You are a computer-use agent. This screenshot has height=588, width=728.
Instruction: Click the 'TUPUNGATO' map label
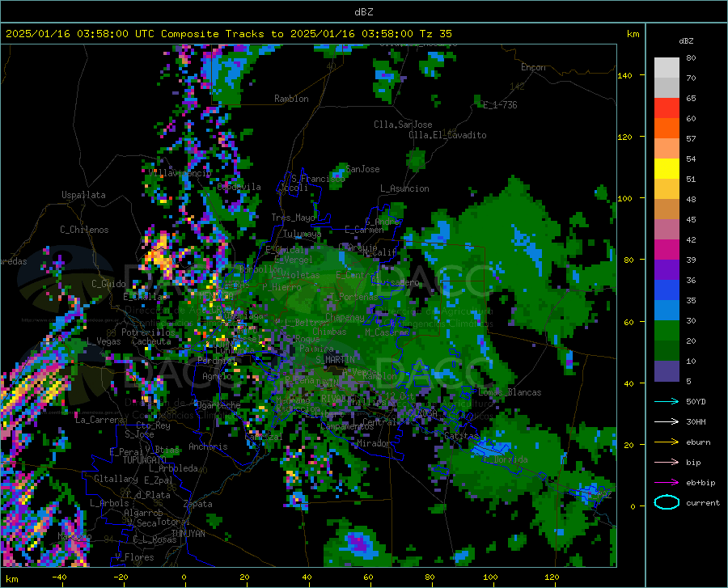point(145,460)
